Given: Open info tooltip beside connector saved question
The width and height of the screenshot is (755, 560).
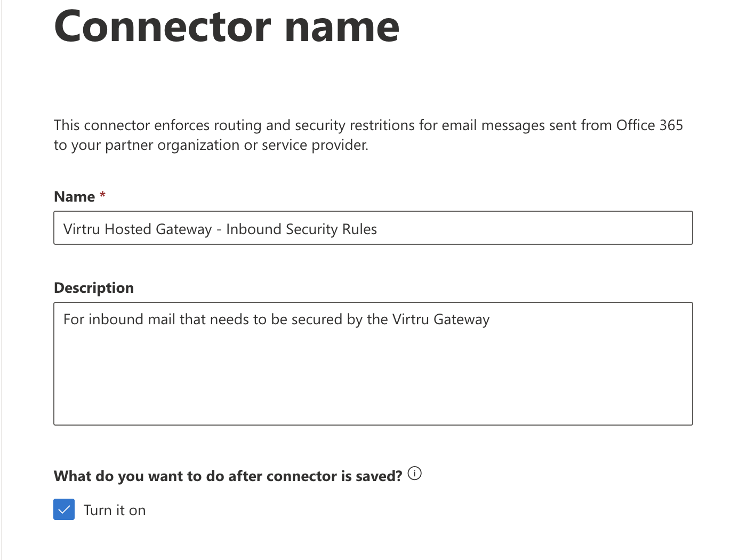Looking at the screenshot, I should tap(414, 473).
